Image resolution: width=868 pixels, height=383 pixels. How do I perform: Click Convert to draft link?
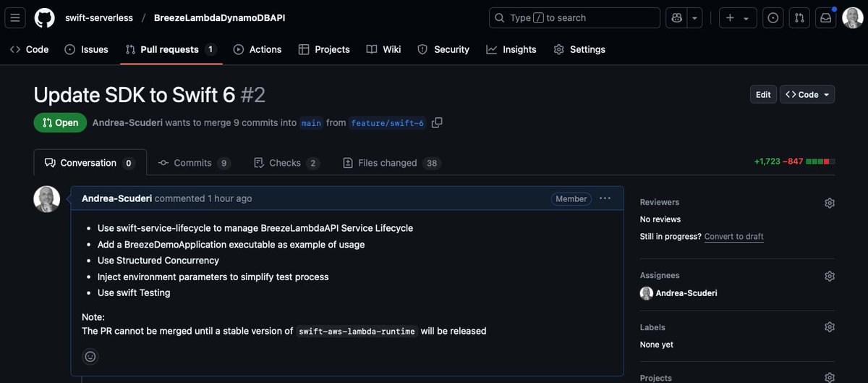734,237
